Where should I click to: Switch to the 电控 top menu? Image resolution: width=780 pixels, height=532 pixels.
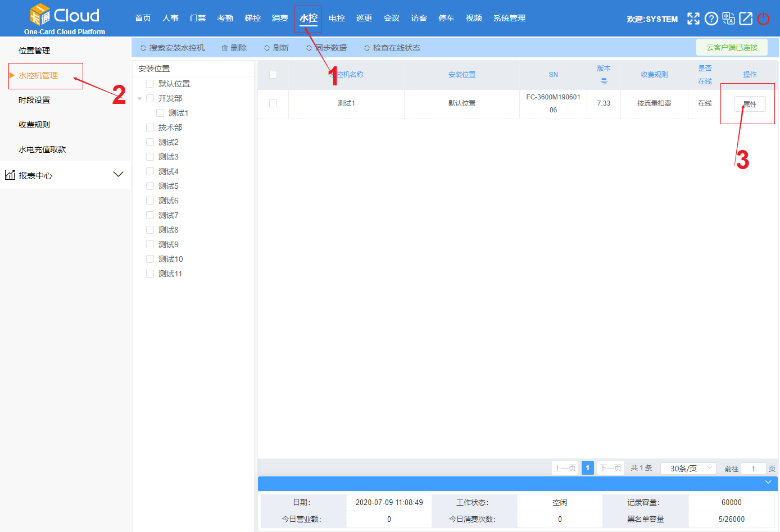(337, 18)
